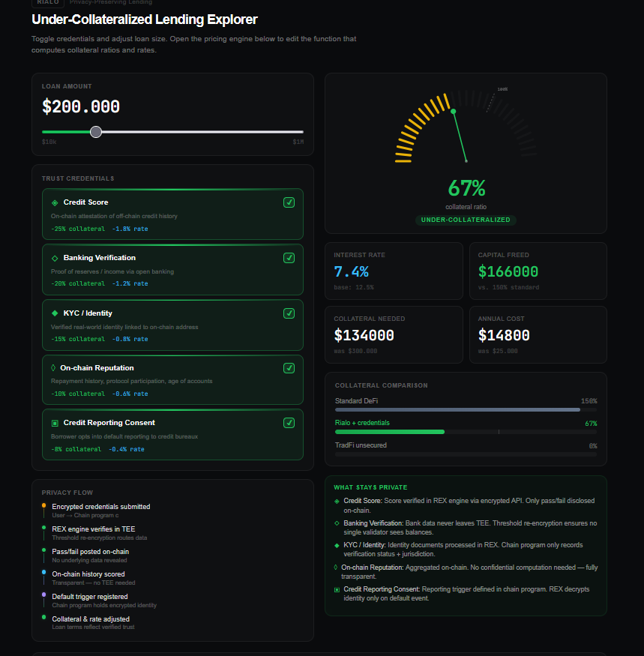Click the "base: 12.5%" text
The height and width of the screenshot is (656, 644).
354,287
